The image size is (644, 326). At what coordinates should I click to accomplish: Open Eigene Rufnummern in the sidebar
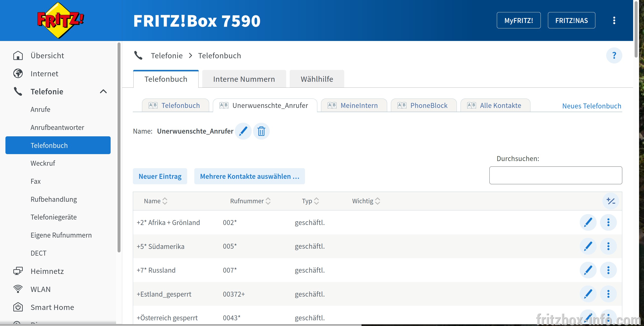61,235
